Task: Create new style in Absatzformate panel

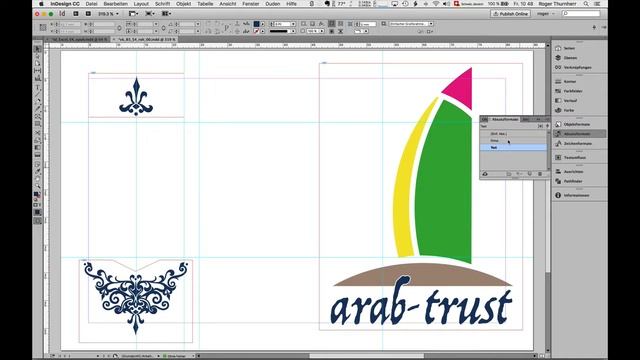Action: pyautogui.click(x=530, y=174)
